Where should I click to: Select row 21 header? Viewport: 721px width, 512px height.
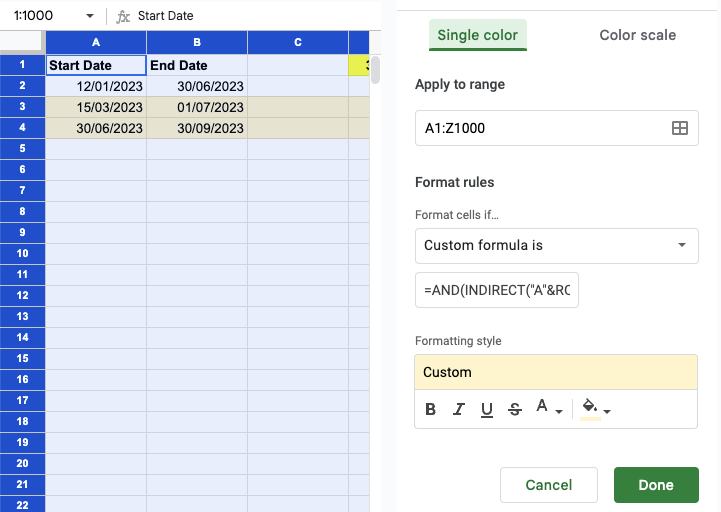pos(22,484)
